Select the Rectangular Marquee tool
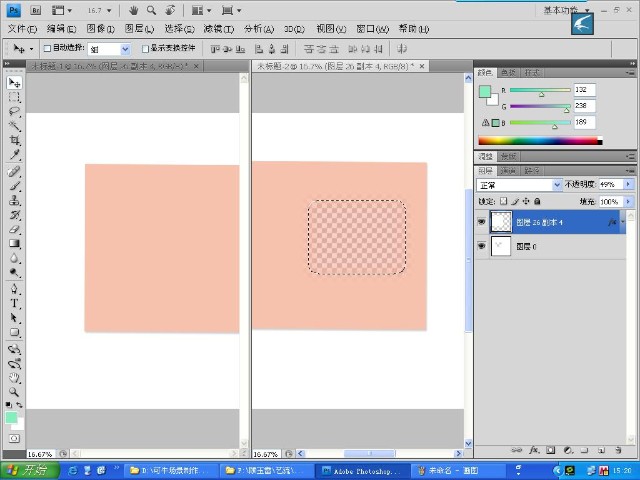 [x=15, y=98]
